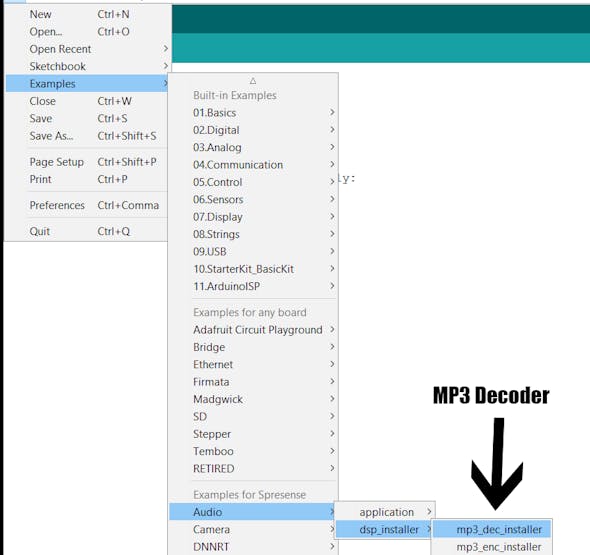Expand the dsp_installer submenu
The width and height of the screenshot is (590, 555).
coord(384,529)
